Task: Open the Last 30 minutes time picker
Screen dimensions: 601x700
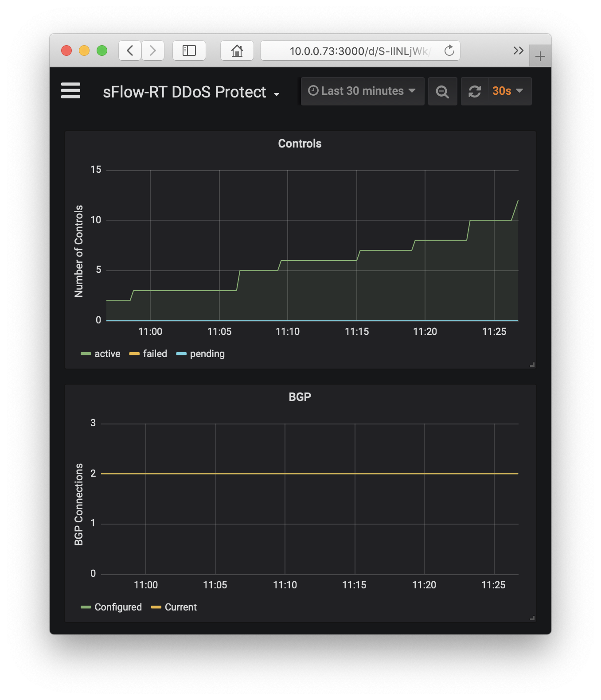Action: point(363,91)
